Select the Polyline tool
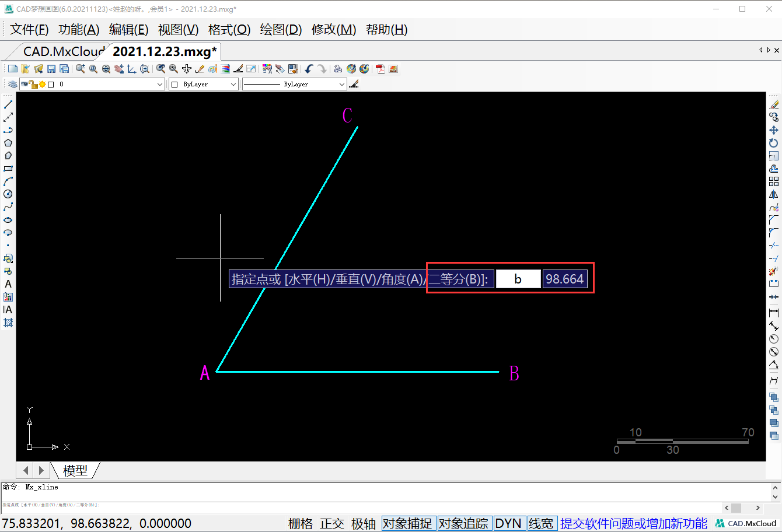This screenshot has width=782, height=532. click(8, 130)
